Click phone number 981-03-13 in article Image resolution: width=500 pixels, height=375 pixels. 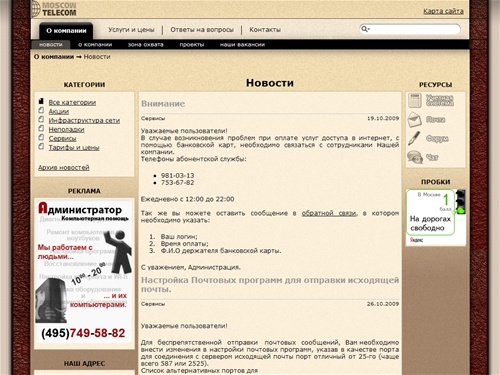tap(177, 175)
